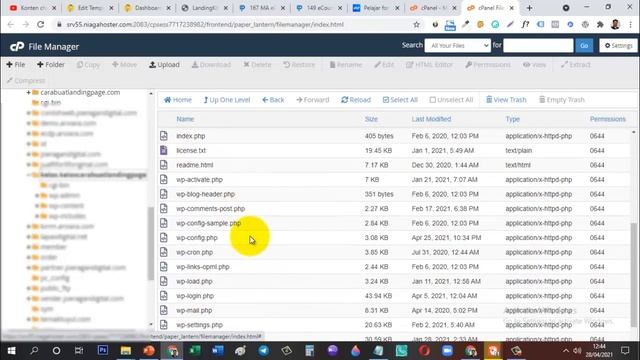This screenshot has height=360, width=640.
Task: Sort files by Last Modified column
Action: click(x=431, y=119)
